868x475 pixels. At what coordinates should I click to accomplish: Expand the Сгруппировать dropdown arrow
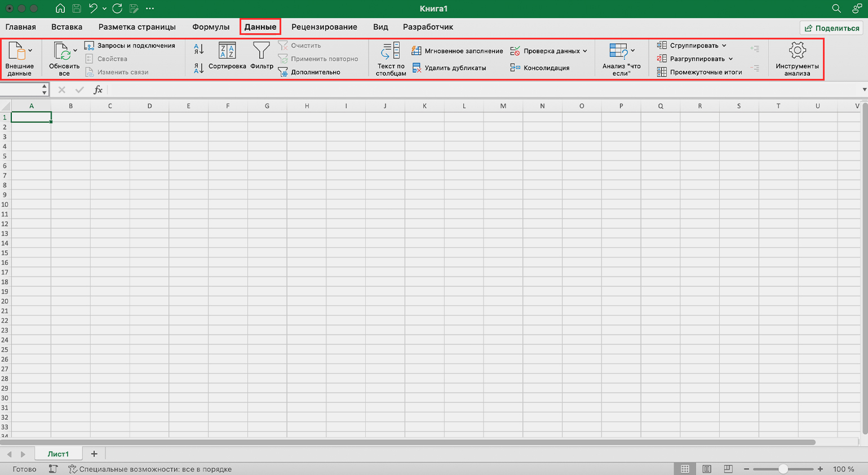(724, 46)
